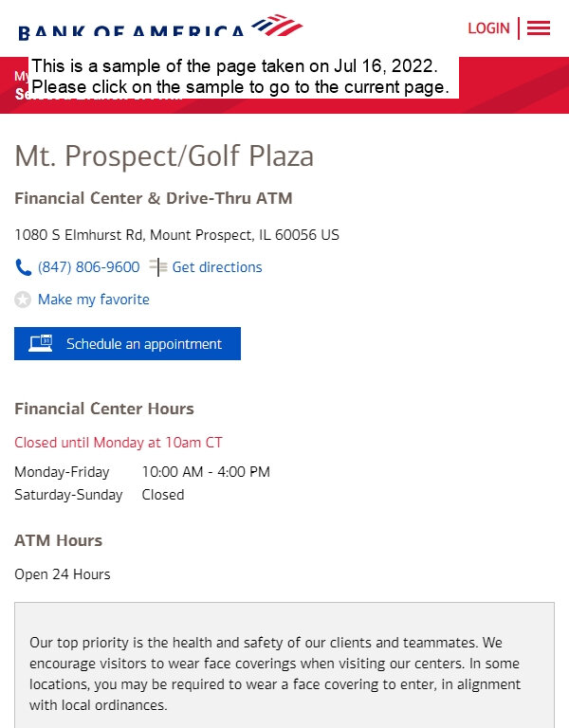Click the Bank of America wordmark
This screenshot has width=569, height=728.
click(131, 31)
